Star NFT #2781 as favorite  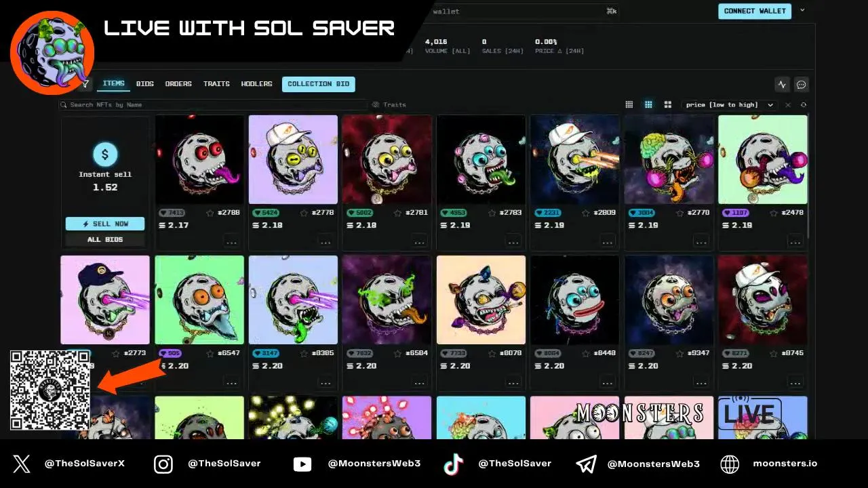click(x=398, y=213)
